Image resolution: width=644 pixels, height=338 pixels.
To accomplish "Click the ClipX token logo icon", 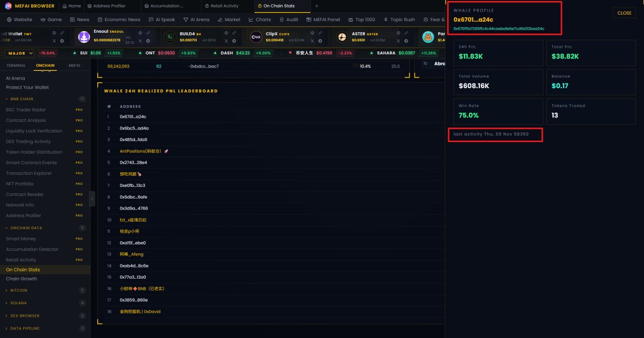I will [x=256, y=37].
